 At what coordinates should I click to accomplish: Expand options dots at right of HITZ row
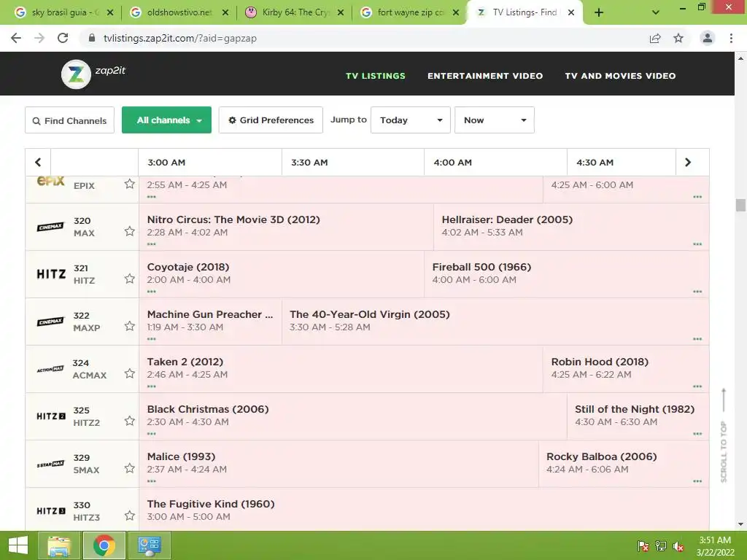697,292
